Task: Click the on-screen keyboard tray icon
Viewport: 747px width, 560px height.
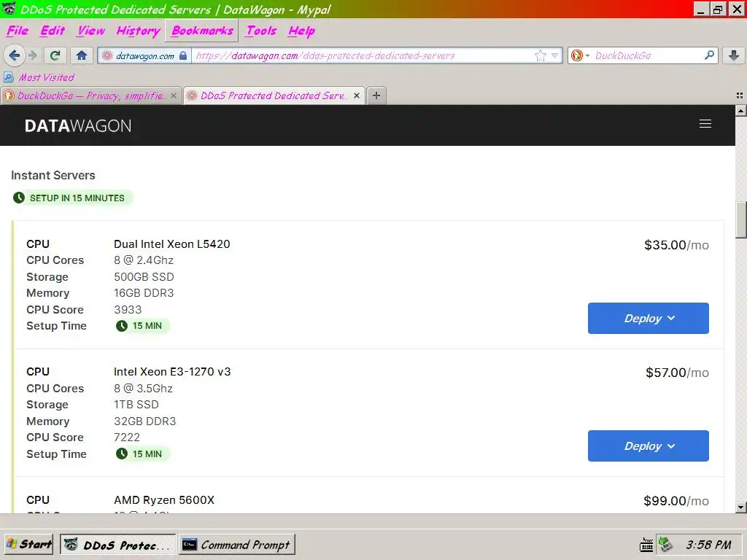Action: pyautogui.click(x=646, y=544)
